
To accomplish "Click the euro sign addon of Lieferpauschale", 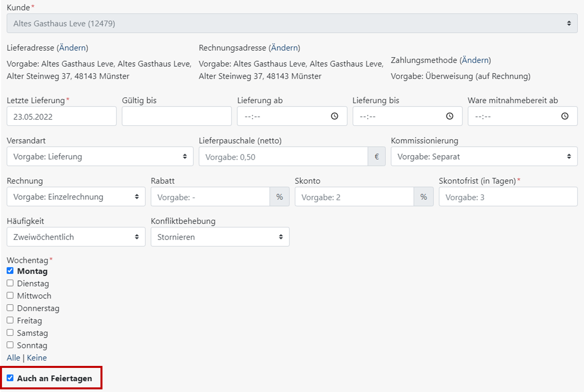I will (376, 157).
